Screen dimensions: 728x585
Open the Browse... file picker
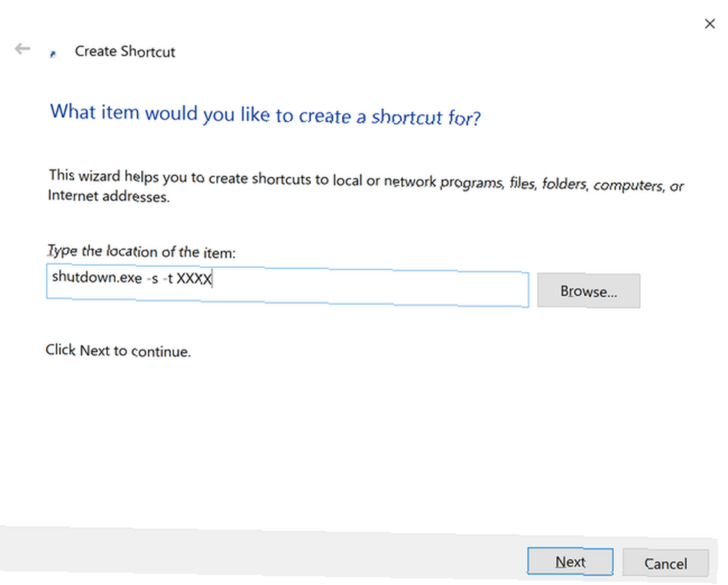(x=588, y=291)
